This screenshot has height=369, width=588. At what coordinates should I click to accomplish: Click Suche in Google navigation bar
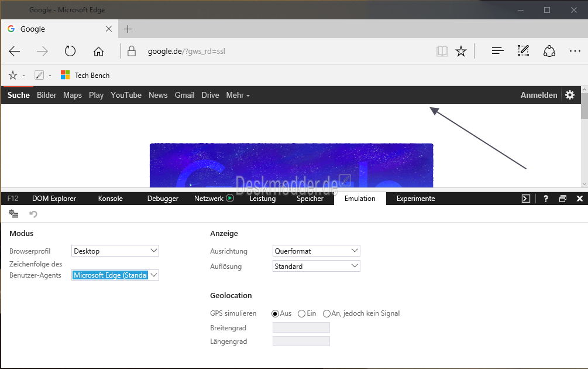(18, 95)
